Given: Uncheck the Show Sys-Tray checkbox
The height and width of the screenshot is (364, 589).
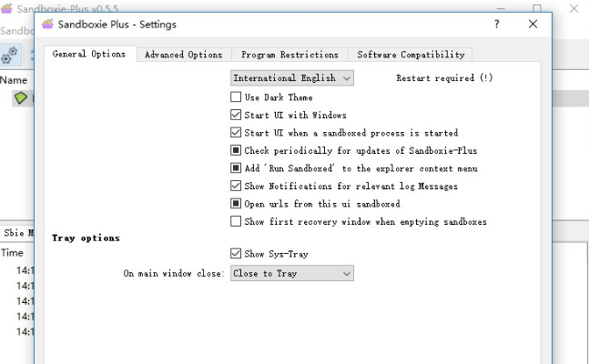Looking at the screenshot, I should pyautogui.click(x=236, y=254).
